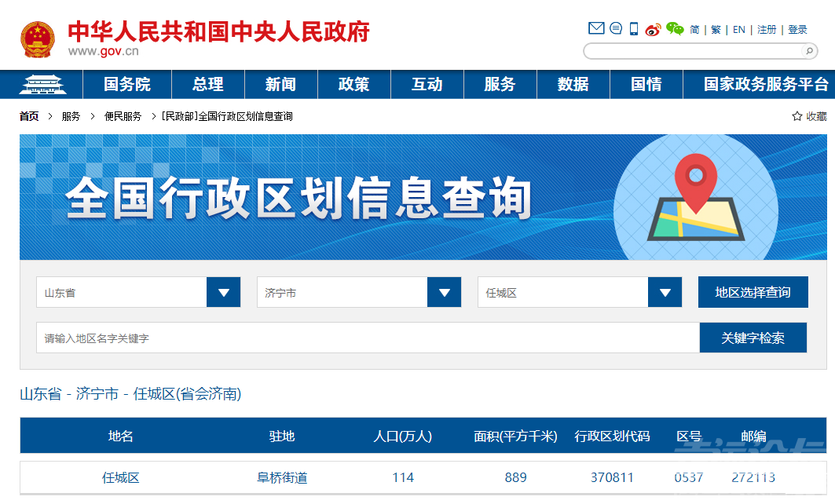Click the gate building home icon in navbar
Viewport: 835px width, 504px height.
click(x=43, y=84)
